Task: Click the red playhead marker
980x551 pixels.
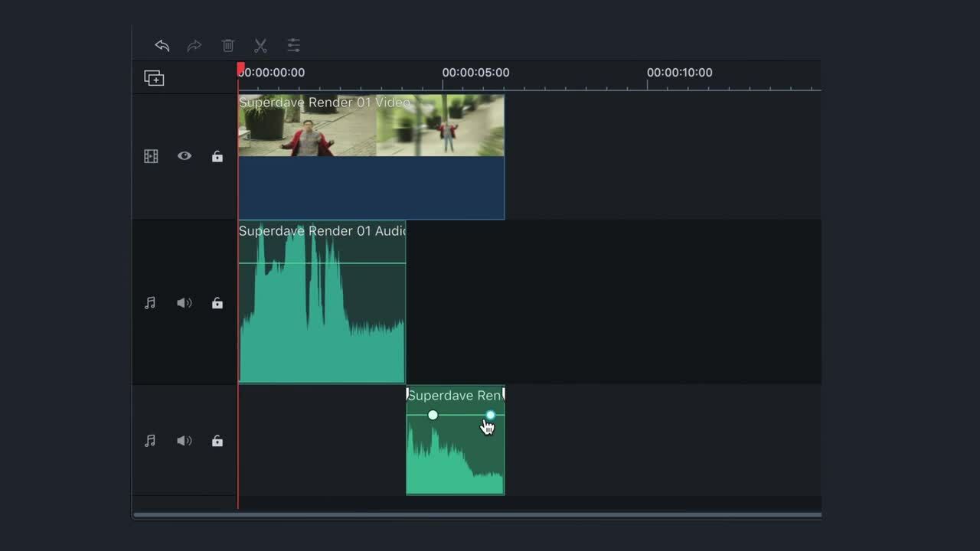Action: pos(240,69)
